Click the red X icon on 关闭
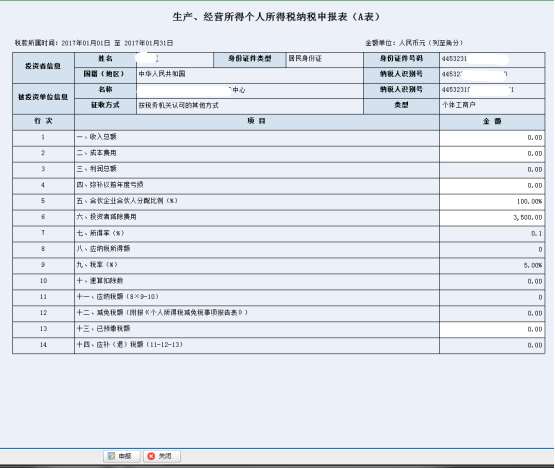This screenshot has width=555, height=469. (151, 456)
